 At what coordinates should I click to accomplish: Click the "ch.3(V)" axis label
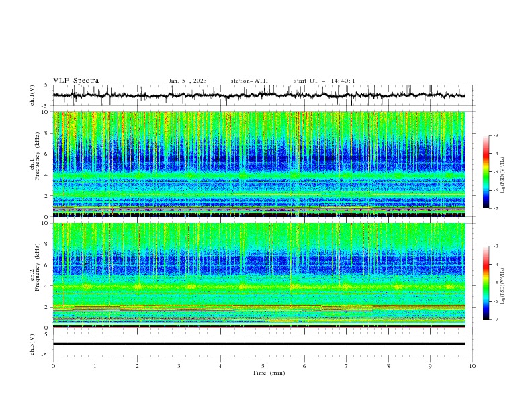[32, 345]
